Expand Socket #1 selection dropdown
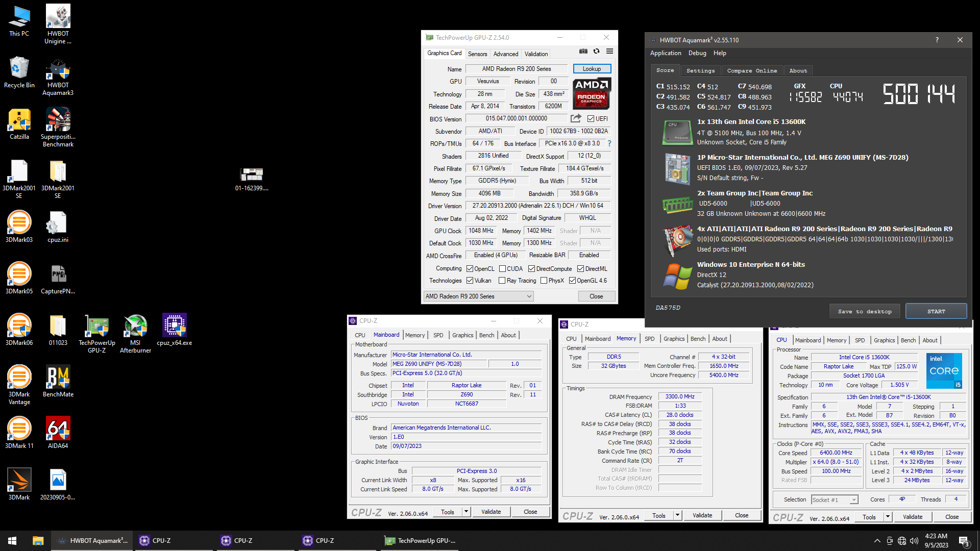This screenshot has width=980, height=551. [x=835, y=499]
